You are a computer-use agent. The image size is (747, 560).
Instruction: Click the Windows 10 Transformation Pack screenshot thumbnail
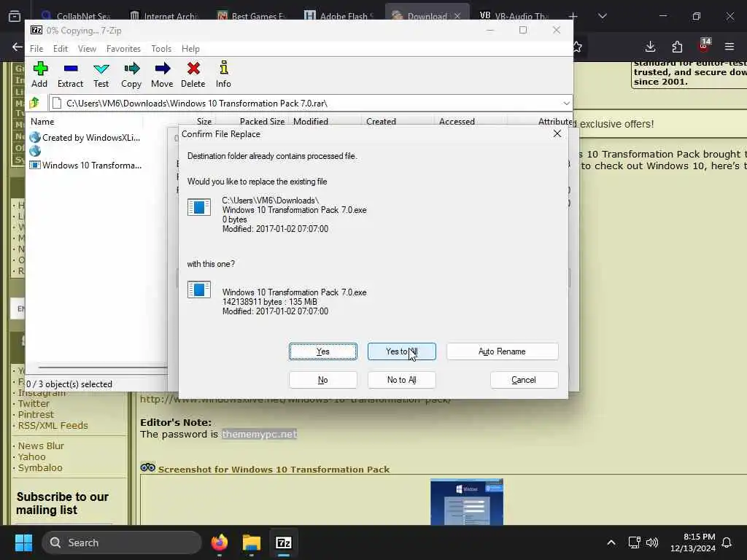466,502
